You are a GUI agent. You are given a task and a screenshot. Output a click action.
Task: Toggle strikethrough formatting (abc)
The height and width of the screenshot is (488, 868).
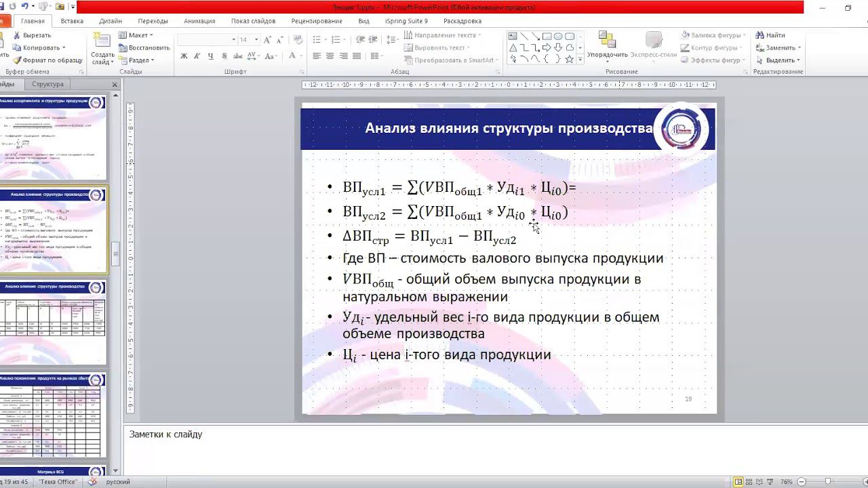tap(238, 56)
